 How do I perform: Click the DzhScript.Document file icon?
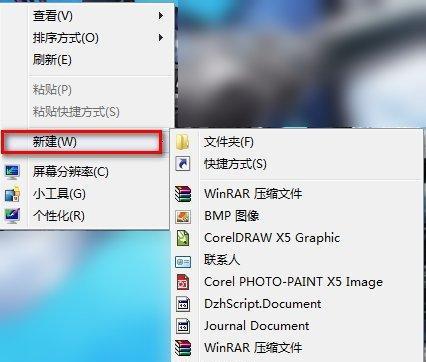pos(183,304)
